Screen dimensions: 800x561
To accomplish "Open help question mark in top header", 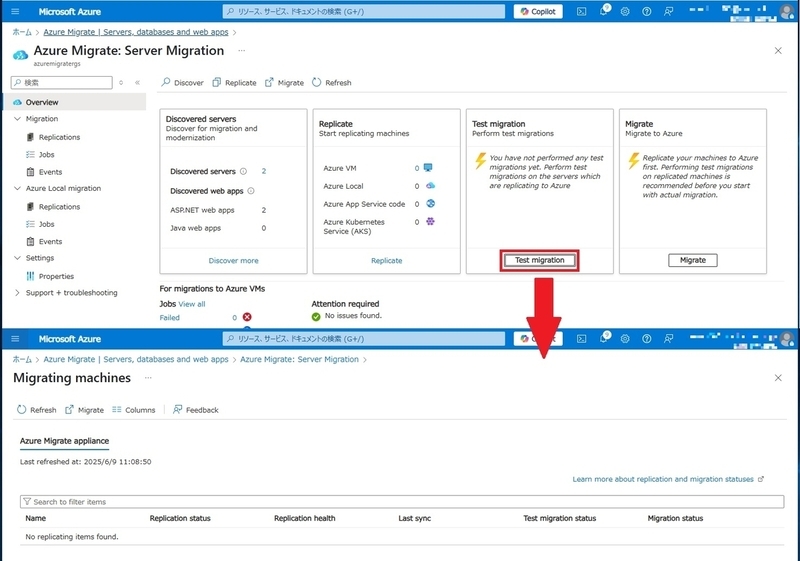I will coord(646,11).
